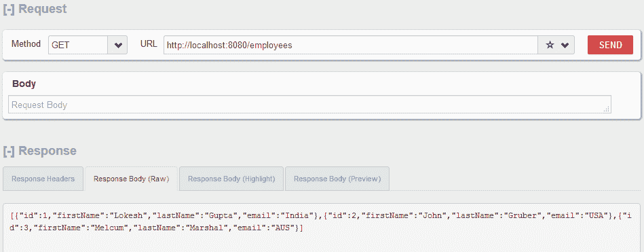Screen dimensions: 644x252
Task: Switch to Response Headers tab
Action: [43, 179]
